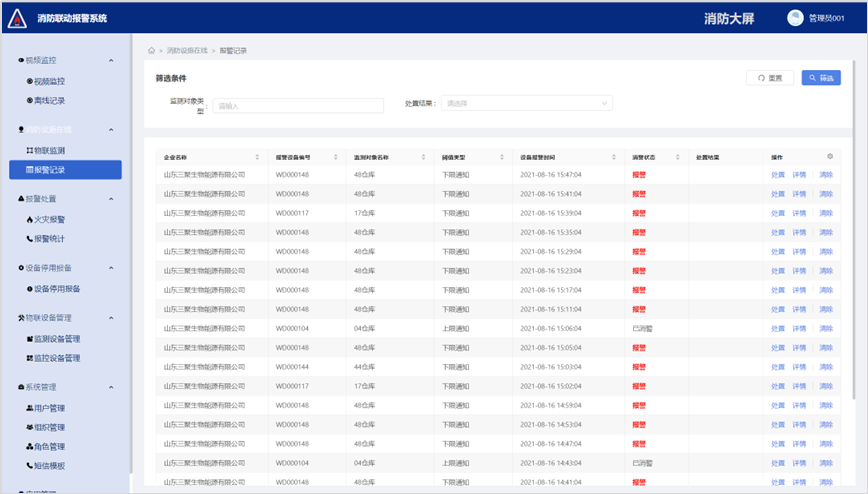Sort by 报警设备编号 column arrows
Screen dimensions: 868x494
(335, 157)
